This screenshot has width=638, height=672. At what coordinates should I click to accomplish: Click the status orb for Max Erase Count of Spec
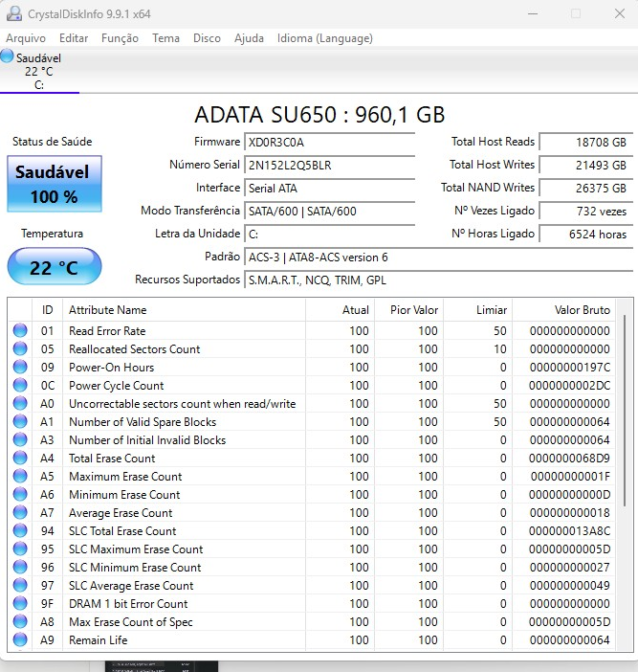pos(20,621)
